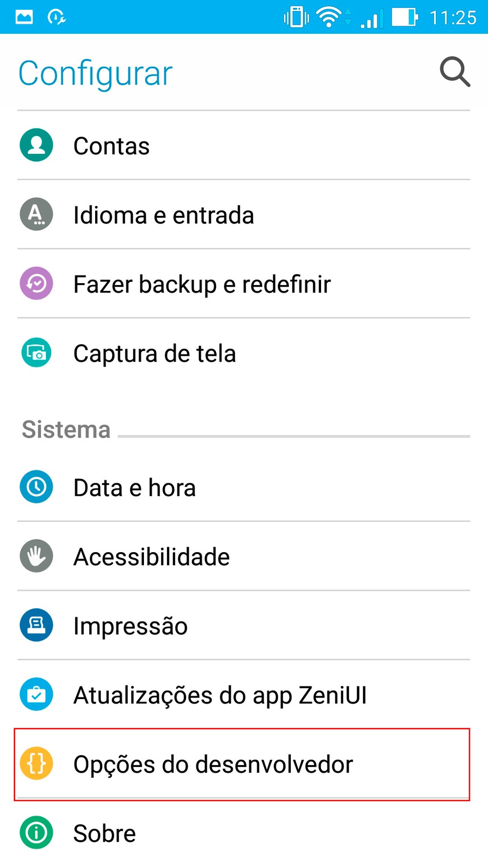Go to Atualizações do app ZenUI
Screen dimensions: 488x868
[220, 695]
